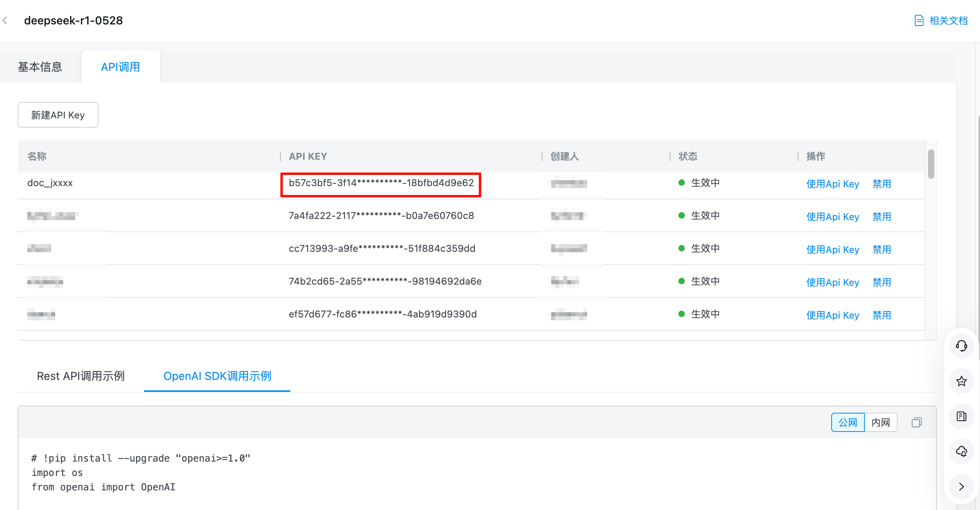Click 使用Api Key for key ef57d677
This screenshot has height=510, width=980.
coord(832,315)
